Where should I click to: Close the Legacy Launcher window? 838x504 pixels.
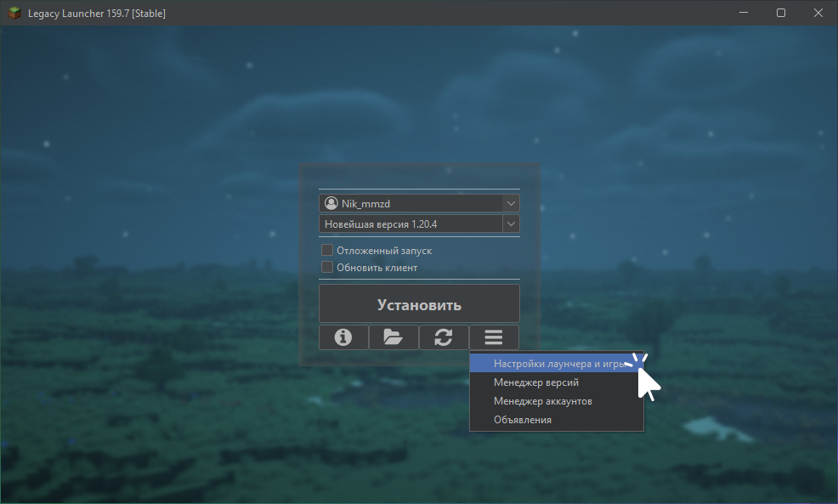pos(818,13)
